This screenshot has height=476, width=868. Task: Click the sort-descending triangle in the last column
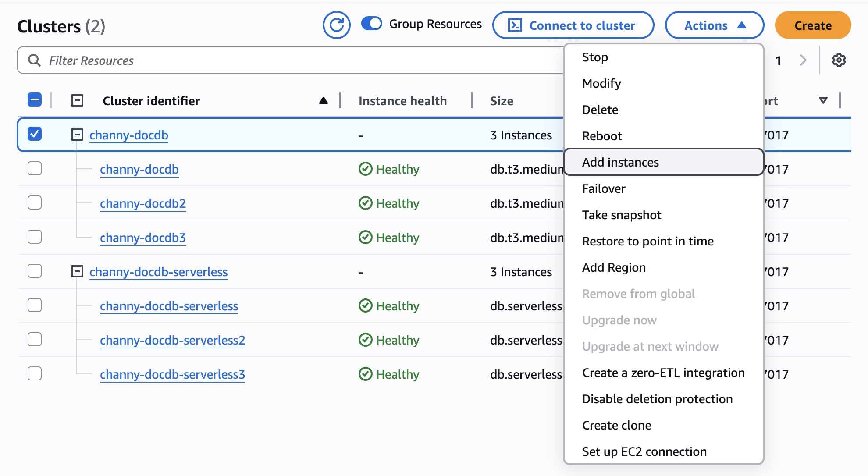[x=823, y=101]
